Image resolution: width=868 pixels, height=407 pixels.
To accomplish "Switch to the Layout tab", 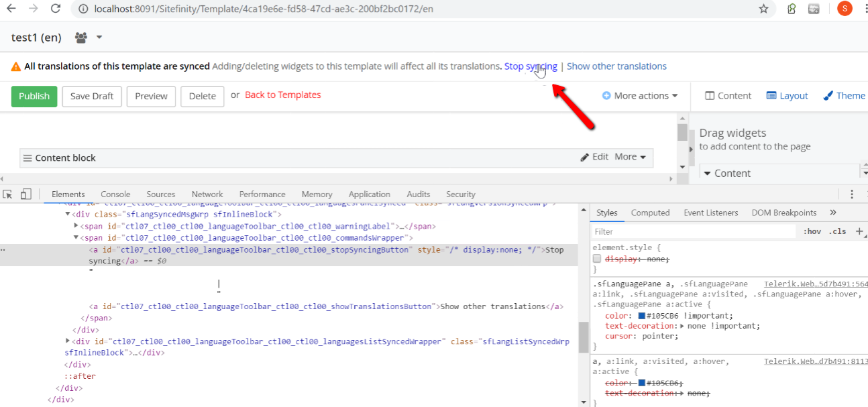I will 787,96.
